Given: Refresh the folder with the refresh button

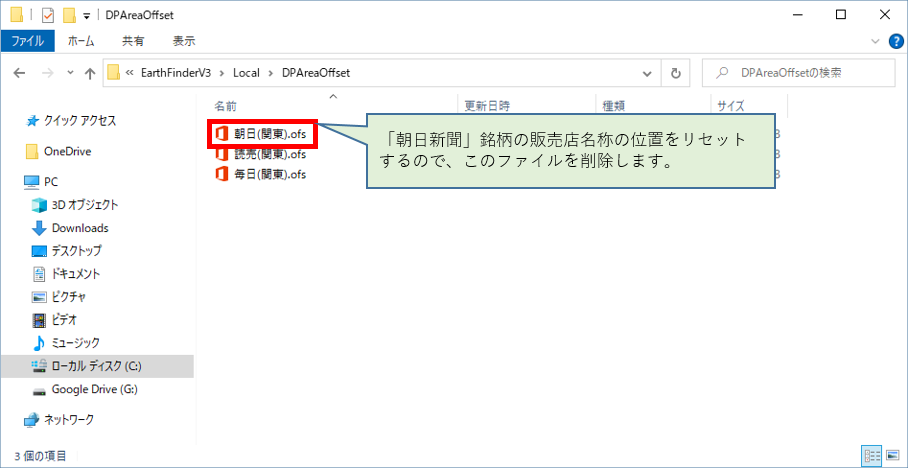Looking at the screenshot, I should click(x=675, y=74).
